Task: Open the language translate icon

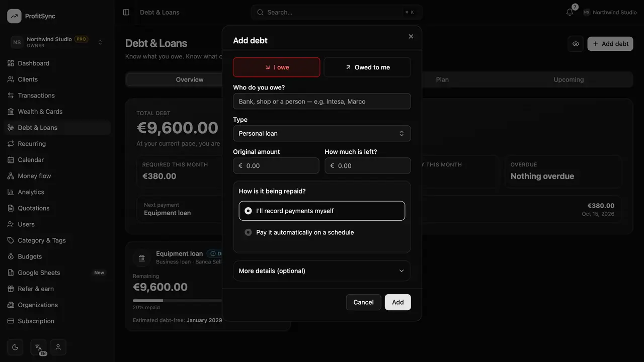Action: click(x=38, y=347)
